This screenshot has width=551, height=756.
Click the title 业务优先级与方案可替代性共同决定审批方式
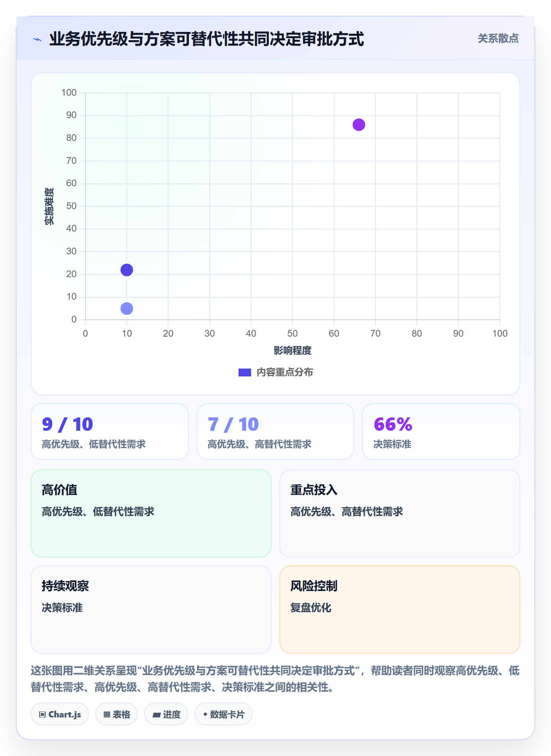207,39
